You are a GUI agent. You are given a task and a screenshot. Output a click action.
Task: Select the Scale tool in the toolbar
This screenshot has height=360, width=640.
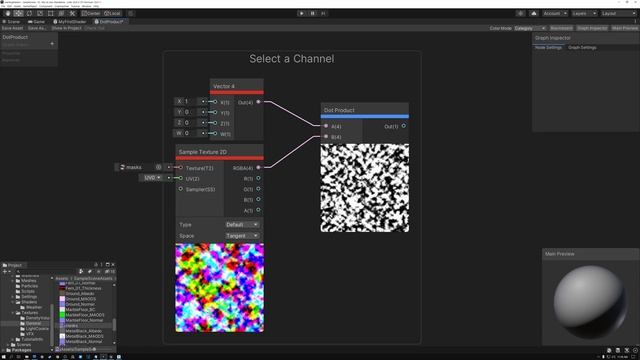coord(40,13)
